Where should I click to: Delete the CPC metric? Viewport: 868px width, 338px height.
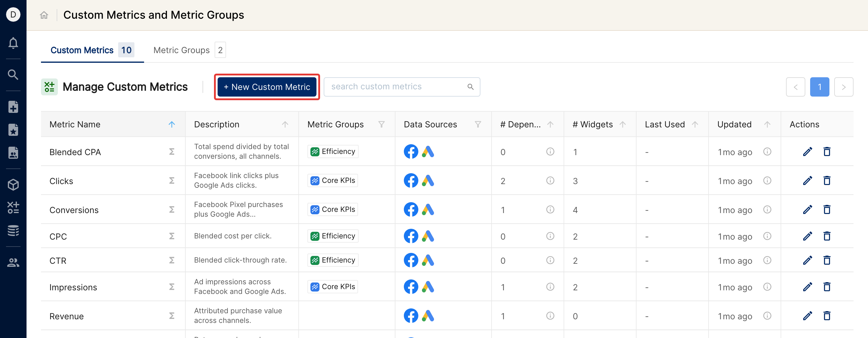[827, 236]
